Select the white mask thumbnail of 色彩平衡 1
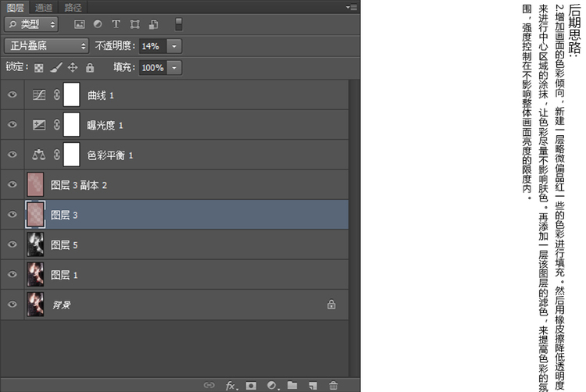586x392 pixels. 71,155
